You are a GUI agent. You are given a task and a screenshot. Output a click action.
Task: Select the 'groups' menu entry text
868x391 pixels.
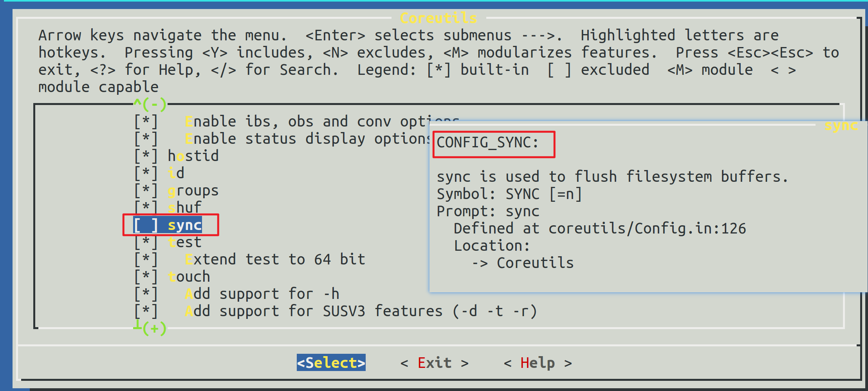(193, 190)
